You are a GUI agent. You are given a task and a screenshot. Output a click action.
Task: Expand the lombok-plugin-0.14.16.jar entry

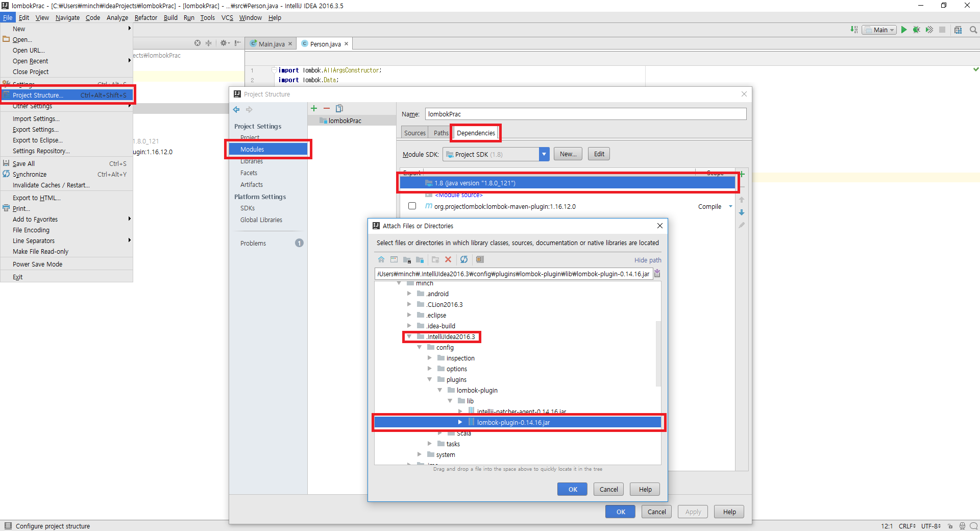(x=460, y=422)
